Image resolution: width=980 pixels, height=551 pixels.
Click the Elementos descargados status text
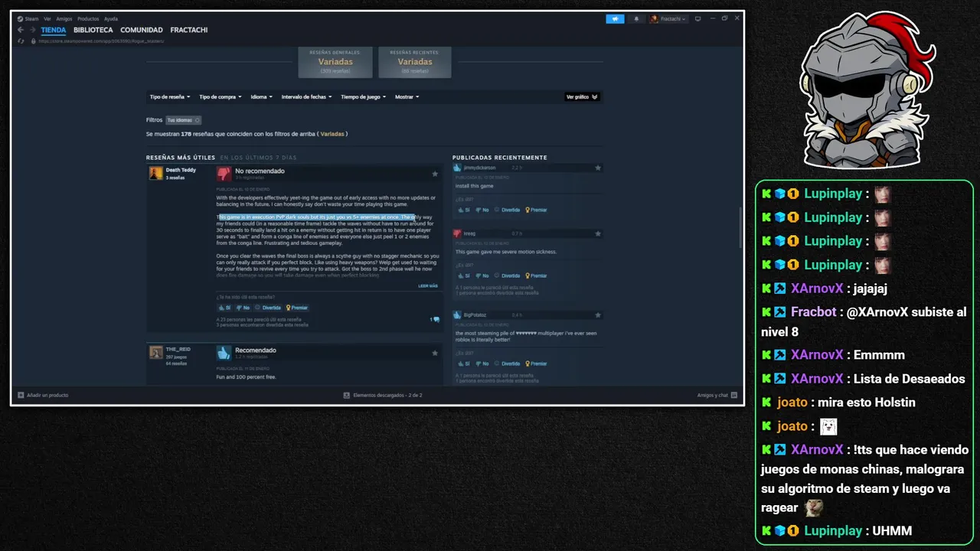pos(387,395)
